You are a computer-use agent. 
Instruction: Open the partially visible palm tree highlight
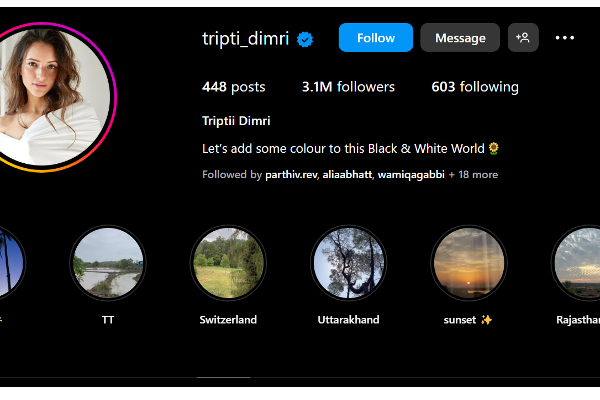click(x=11, y=263)
